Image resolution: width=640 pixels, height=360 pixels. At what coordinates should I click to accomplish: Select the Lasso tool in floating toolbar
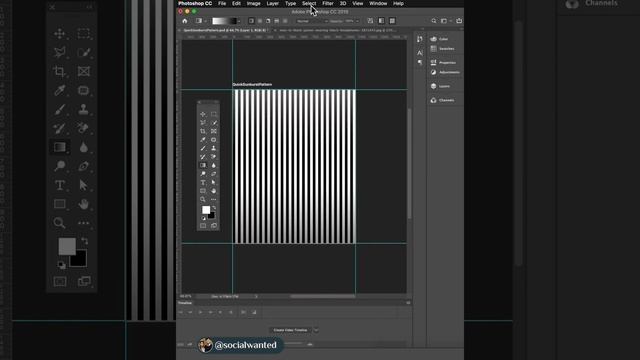tap(203, 123)
